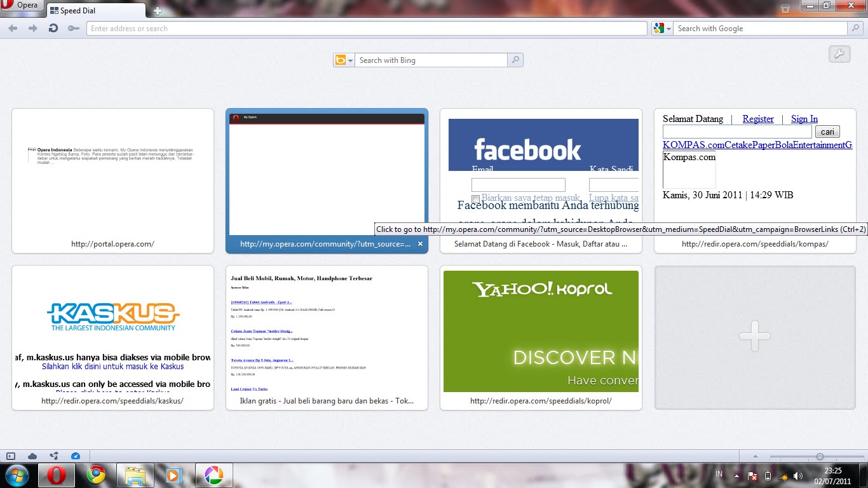Open the Action Center flag icon

point(752,475)
